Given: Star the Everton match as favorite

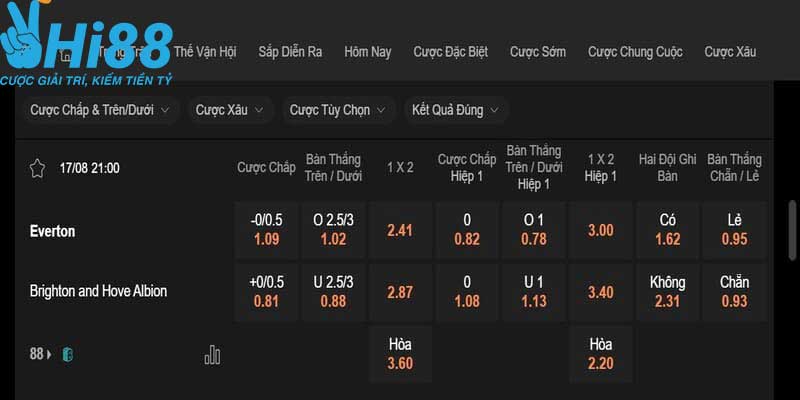Looking at the screenshot, I should click(37, 168).
